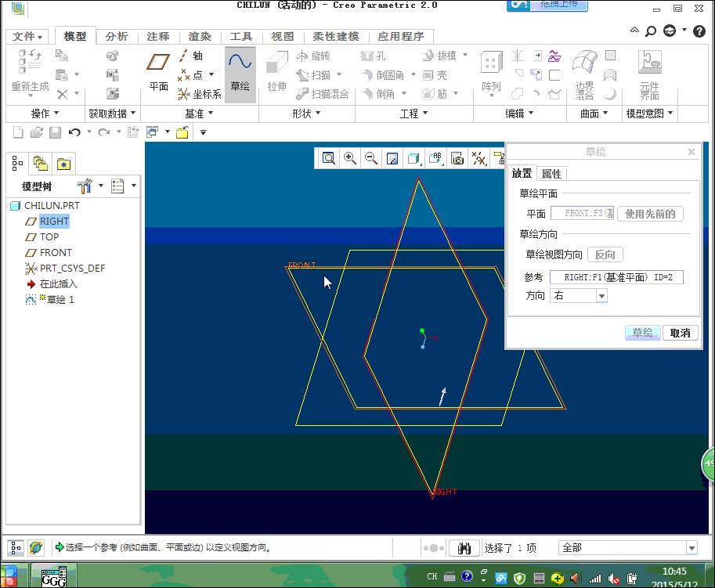Click the Zoom In magnifier icon
This screenshot has width=715, height=588.
[x=350, y=158]
